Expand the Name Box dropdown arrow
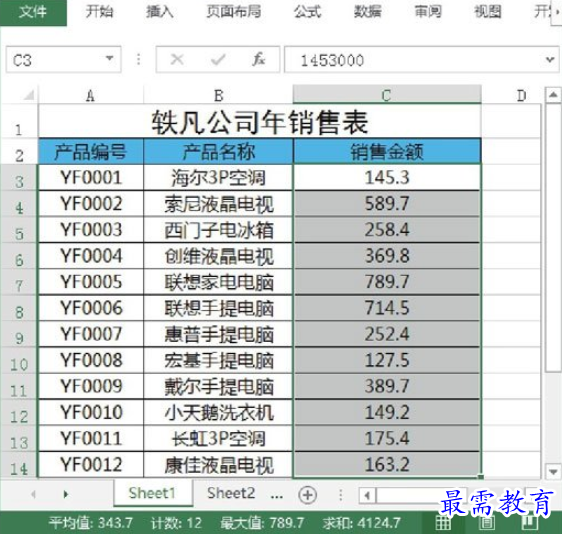562x534 pixels. point(110,58)
